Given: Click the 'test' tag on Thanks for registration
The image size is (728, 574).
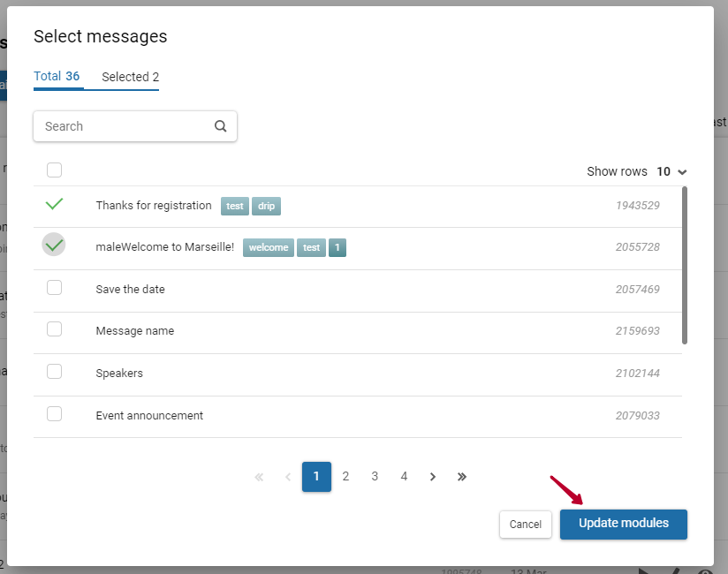Looking at the screenshot, I should pyautogui.click(x=235, y=206).
